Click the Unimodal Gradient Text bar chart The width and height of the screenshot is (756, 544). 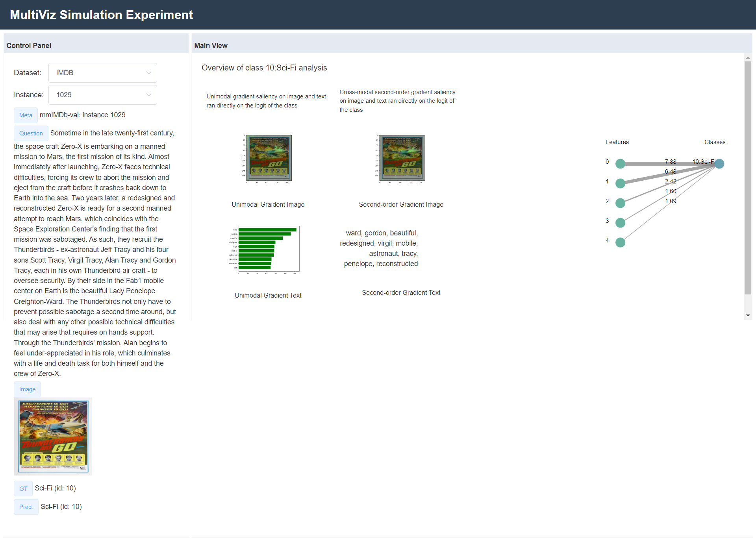pos(268,250)
